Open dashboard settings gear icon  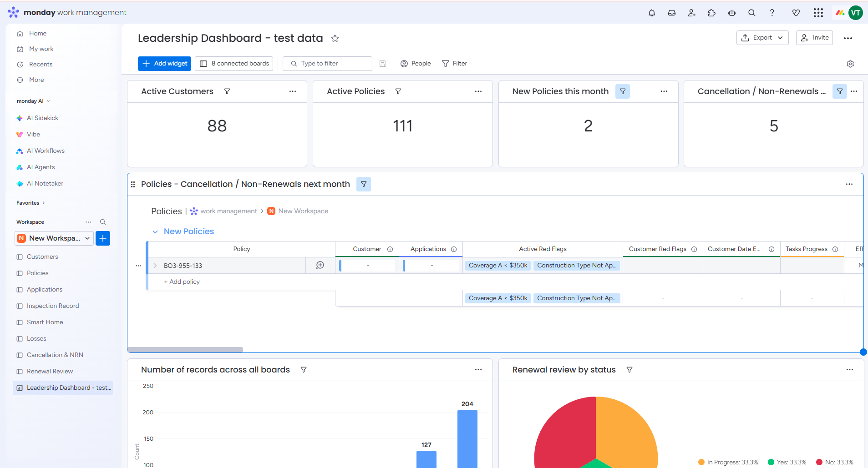click(x=850, y=64)
